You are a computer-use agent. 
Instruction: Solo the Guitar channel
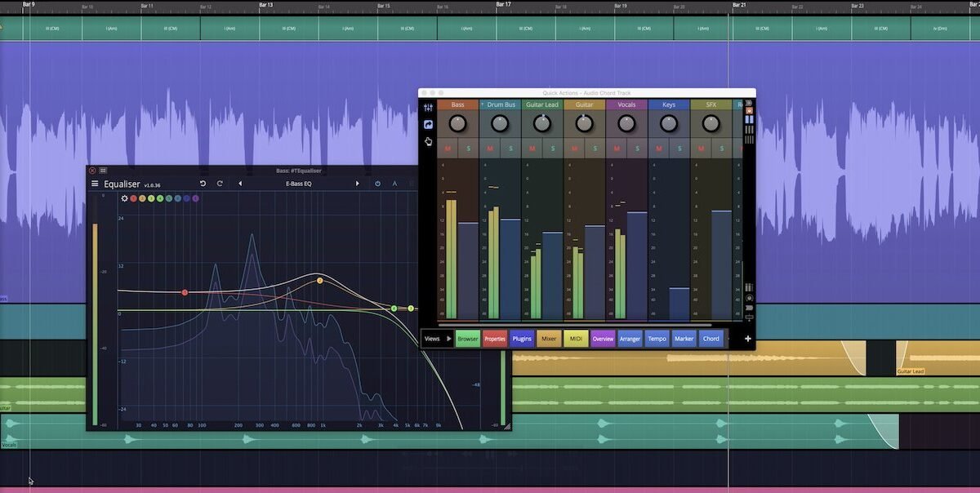595,149
